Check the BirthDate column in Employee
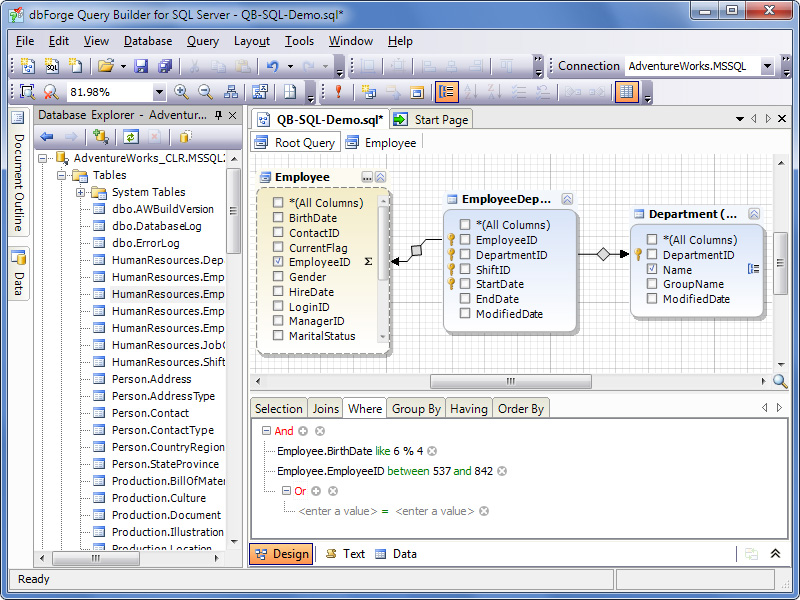800x600 pixels. (278, 217)
